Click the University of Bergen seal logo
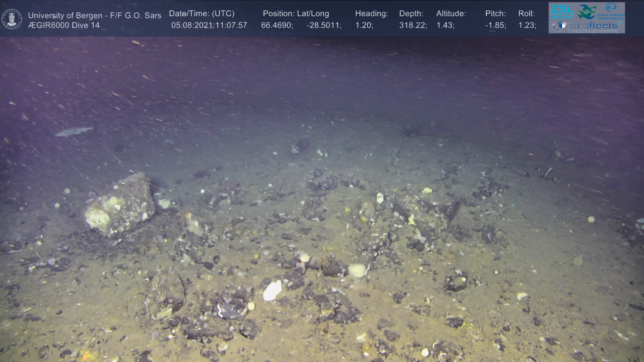This screenshot has height=362, width=644. [x=12, y=19]
